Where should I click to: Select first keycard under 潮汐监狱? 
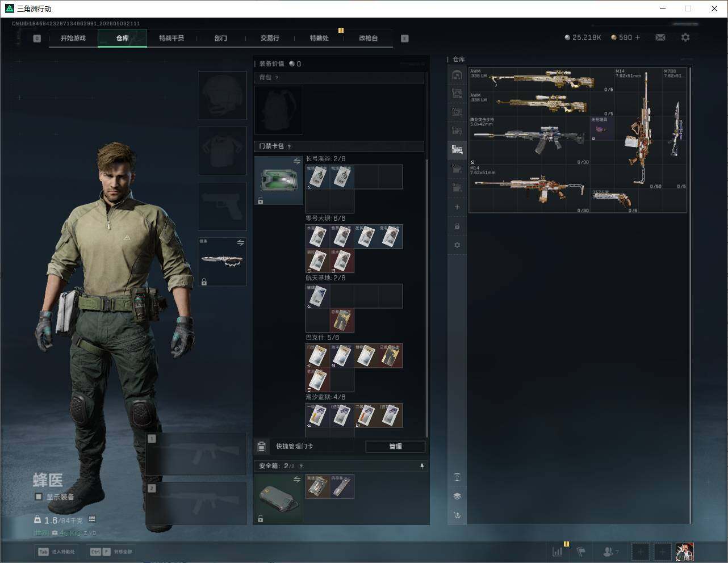(318, 415)
